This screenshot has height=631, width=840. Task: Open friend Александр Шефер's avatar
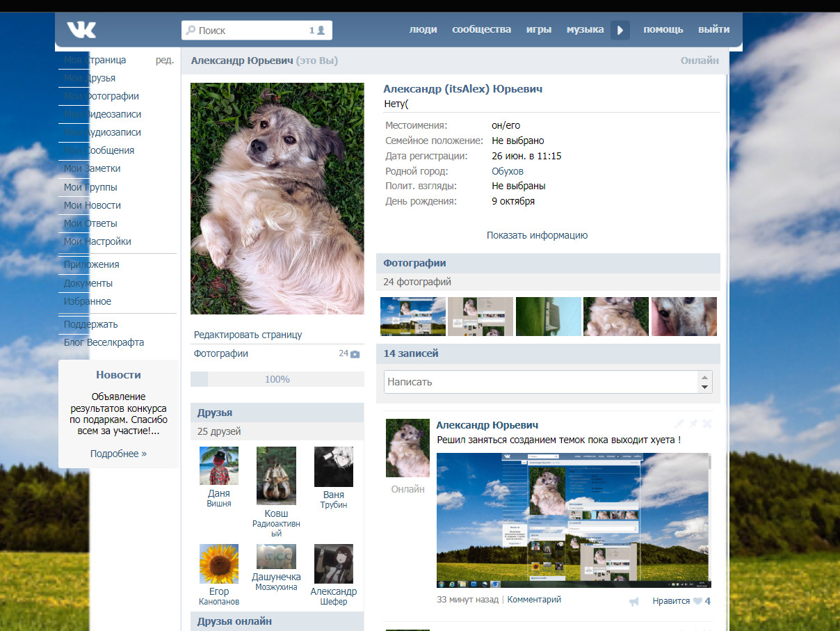point(334,564)
